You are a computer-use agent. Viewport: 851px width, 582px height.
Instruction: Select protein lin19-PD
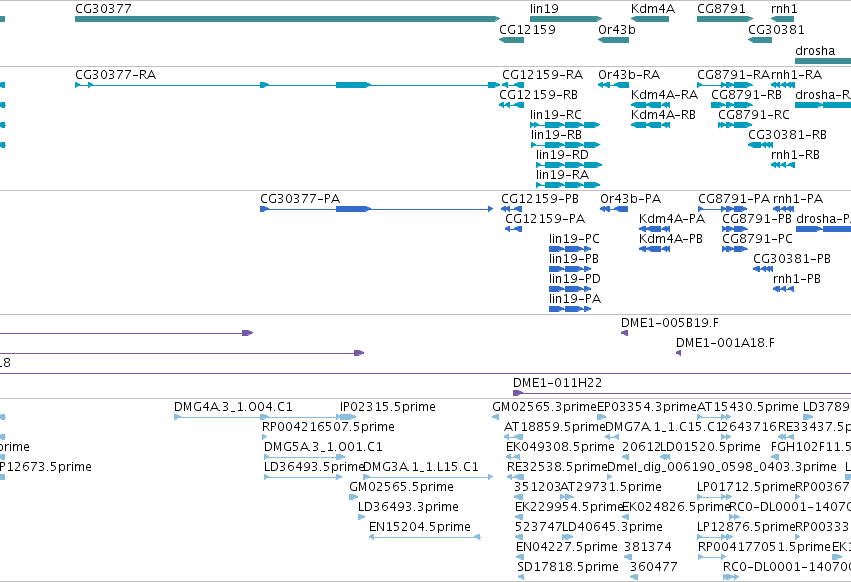pyautogui.click(x=570, y=289)
